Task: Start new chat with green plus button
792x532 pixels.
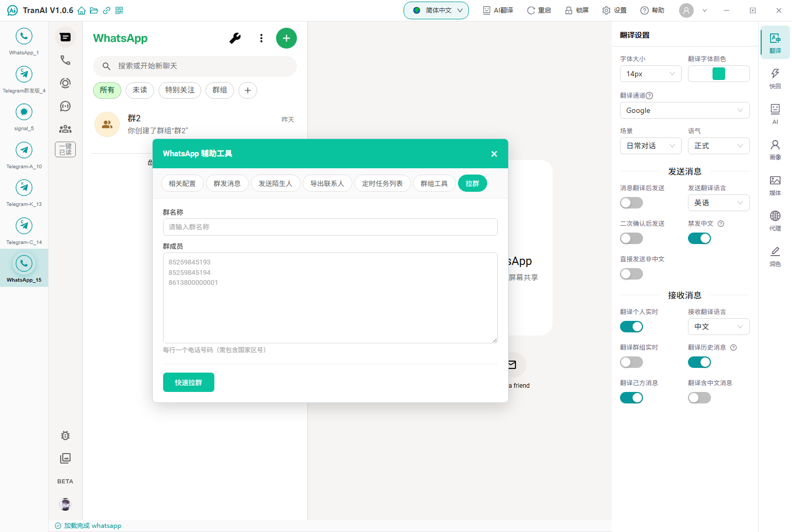Action: tap(286, 38)
